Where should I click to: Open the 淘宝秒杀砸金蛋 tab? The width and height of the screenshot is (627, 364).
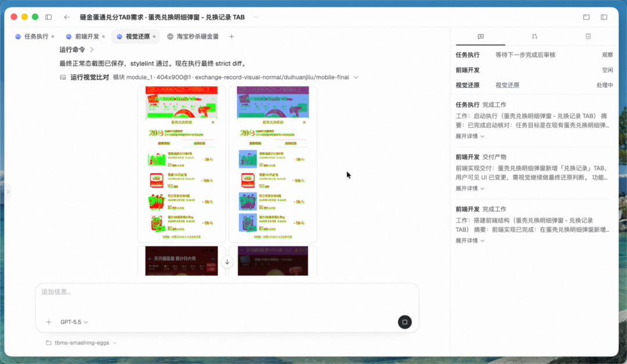[x=193, y=37]
